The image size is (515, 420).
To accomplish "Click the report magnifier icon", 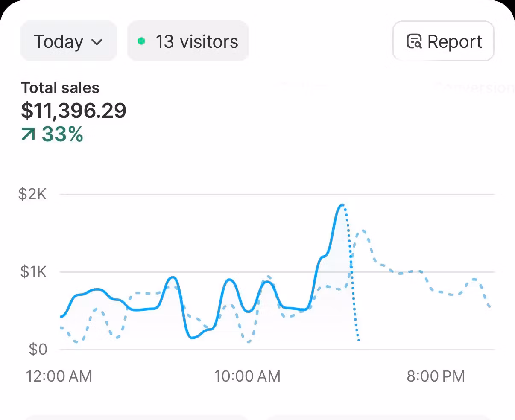I will [414, 41].
